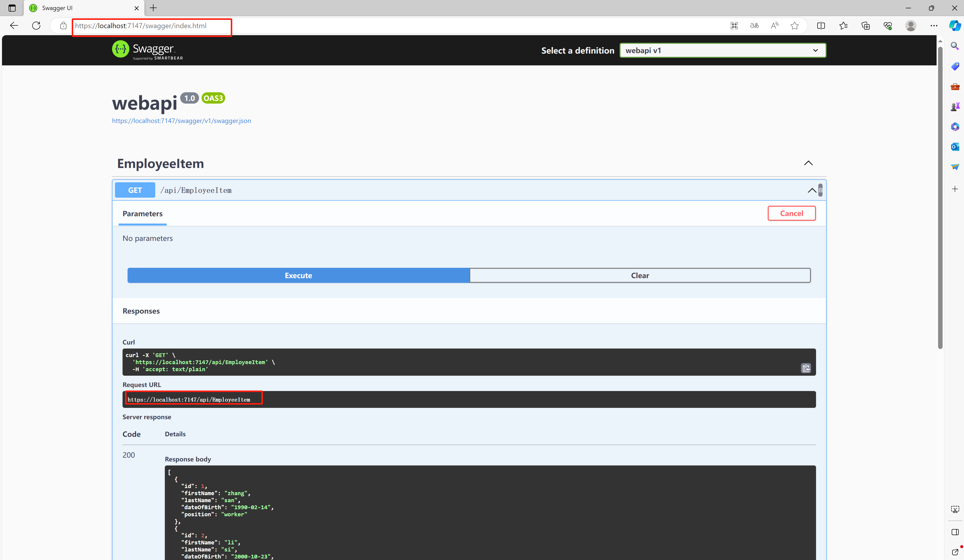Open the swagger.json link
Image resolution: width=964 pixels, height=560 pixels.
pos(181,121)
